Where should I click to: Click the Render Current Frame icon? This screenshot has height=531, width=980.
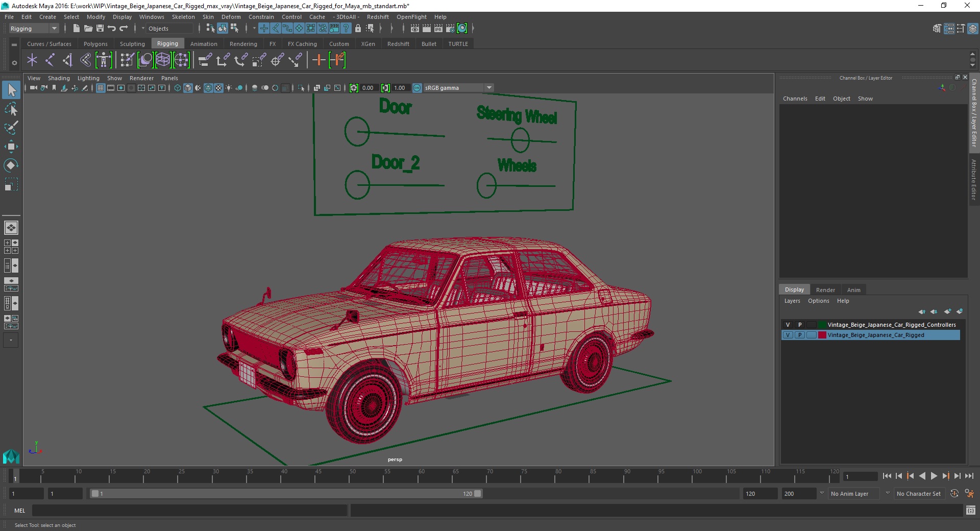pos(427,29)
